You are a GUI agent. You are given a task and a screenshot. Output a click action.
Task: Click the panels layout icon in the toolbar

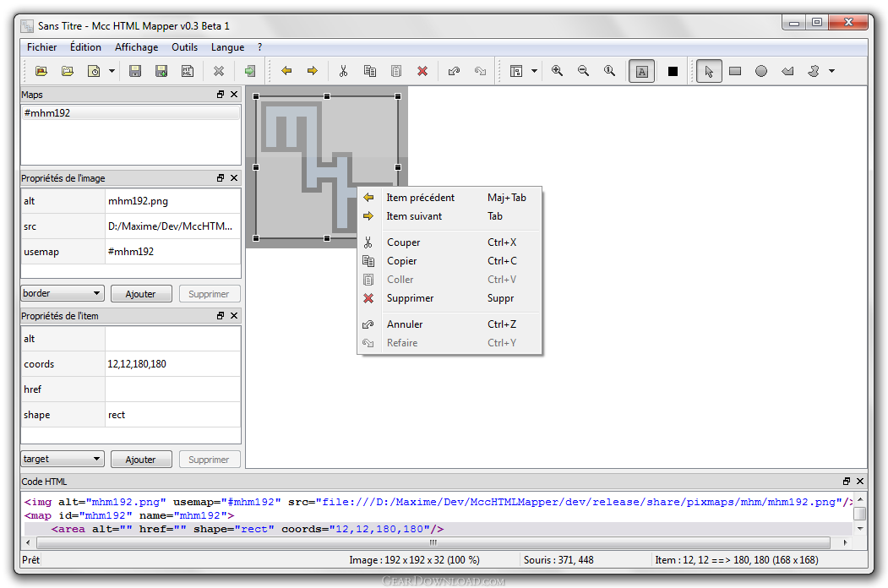[516, 71]
